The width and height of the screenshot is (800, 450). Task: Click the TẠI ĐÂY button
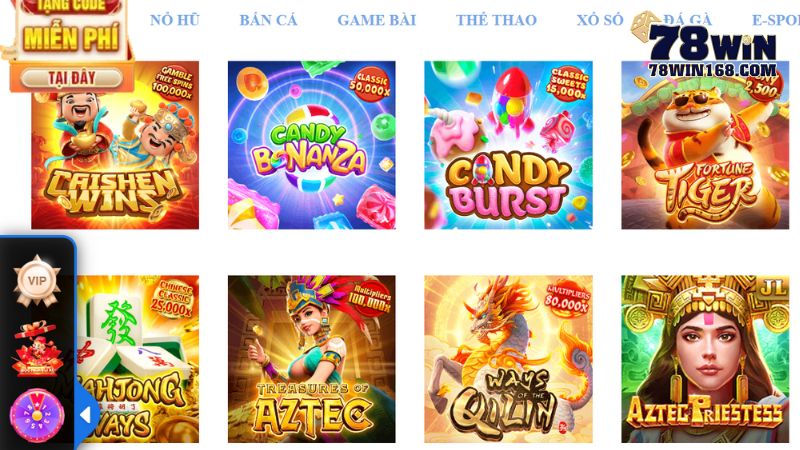72,78
